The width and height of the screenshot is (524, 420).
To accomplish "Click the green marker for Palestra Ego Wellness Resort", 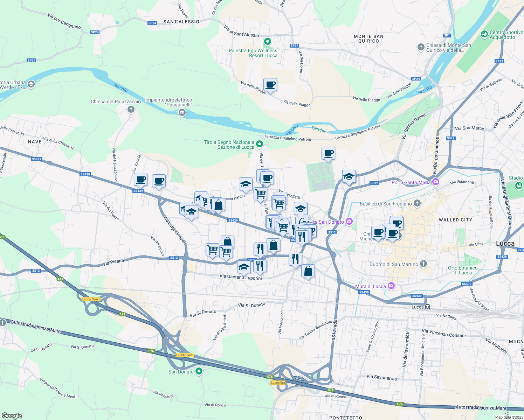I will point(267,42).
